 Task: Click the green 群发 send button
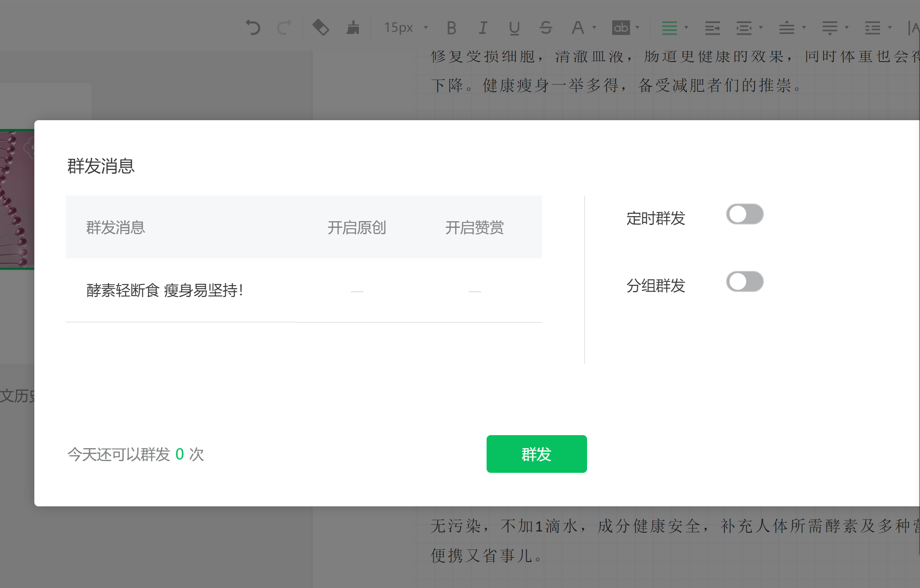click(536, 454)
